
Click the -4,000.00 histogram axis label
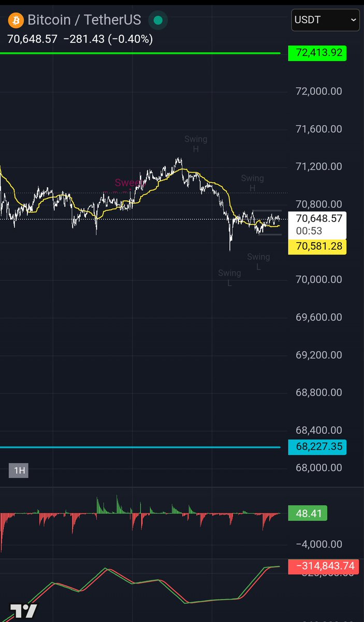(319, 544)
